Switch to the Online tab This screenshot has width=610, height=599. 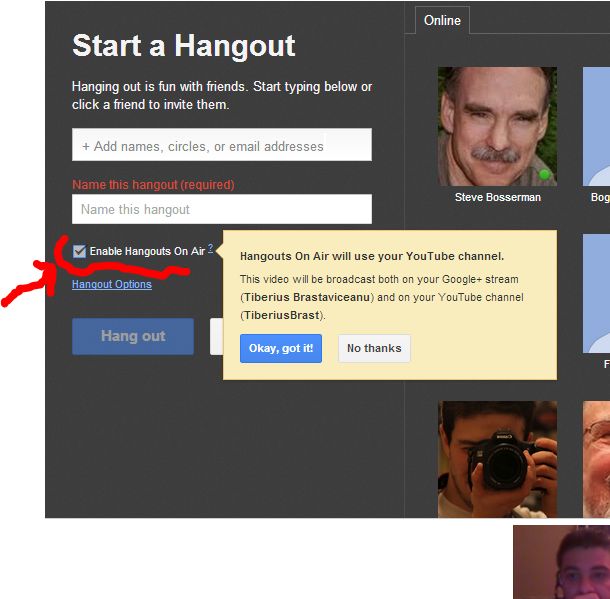[x=442, y=20]
